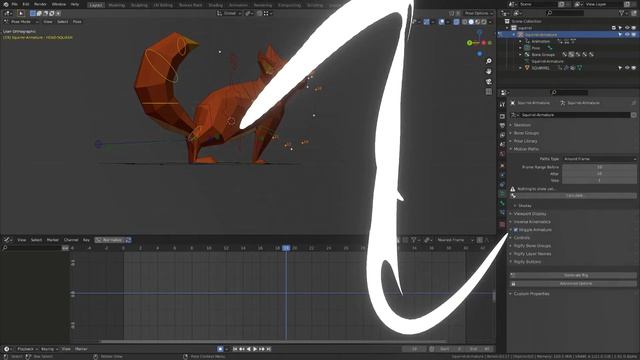Switch perspective/orthographic grid icon in the viewport
The image size is (640, 360).
tap(489, 92)
